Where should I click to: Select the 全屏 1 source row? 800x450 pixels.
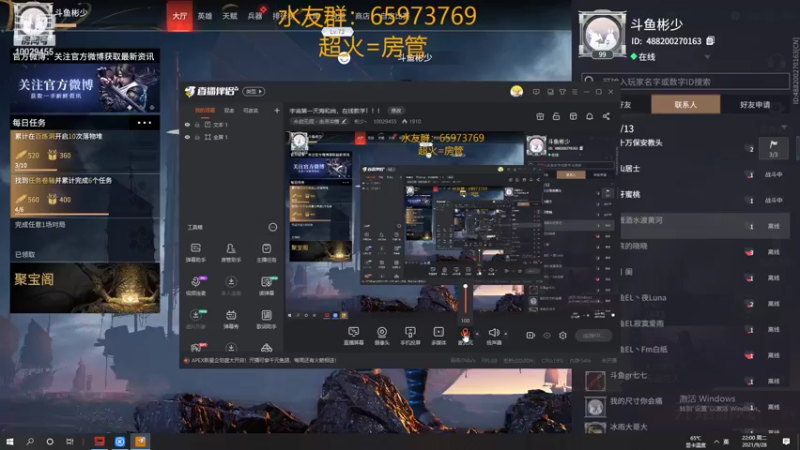click(x=232, y=137)
